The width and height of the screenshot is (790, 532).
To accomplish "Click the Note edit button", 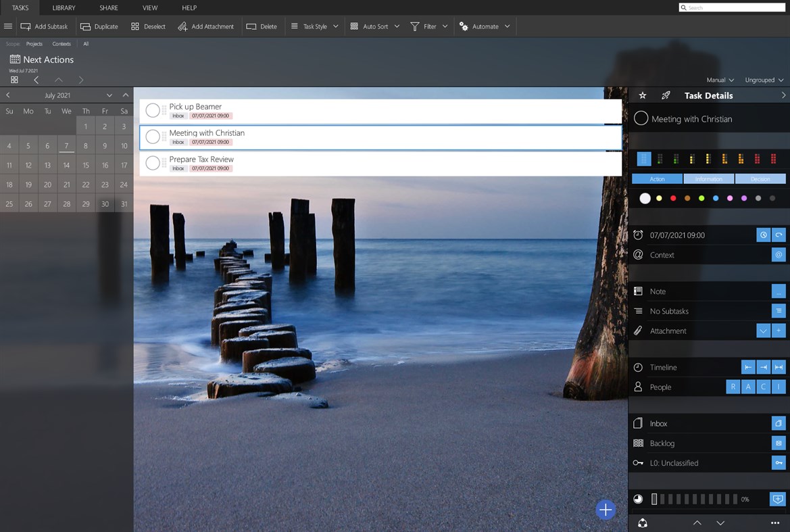I will [x=779, y=291].
